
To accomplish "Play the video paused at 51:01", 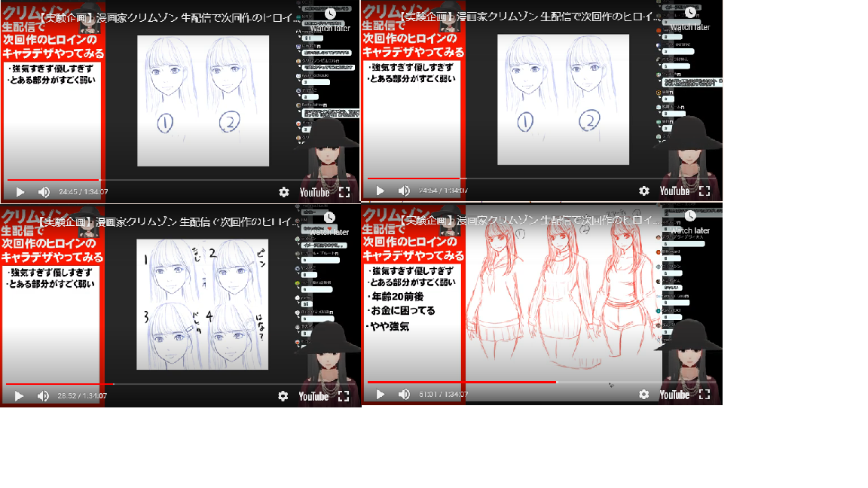I will (x=381, y=395).
